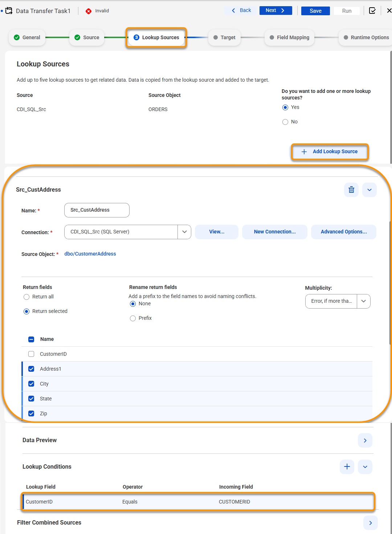Select the Prefix radio option

click(x=133, y=318)
